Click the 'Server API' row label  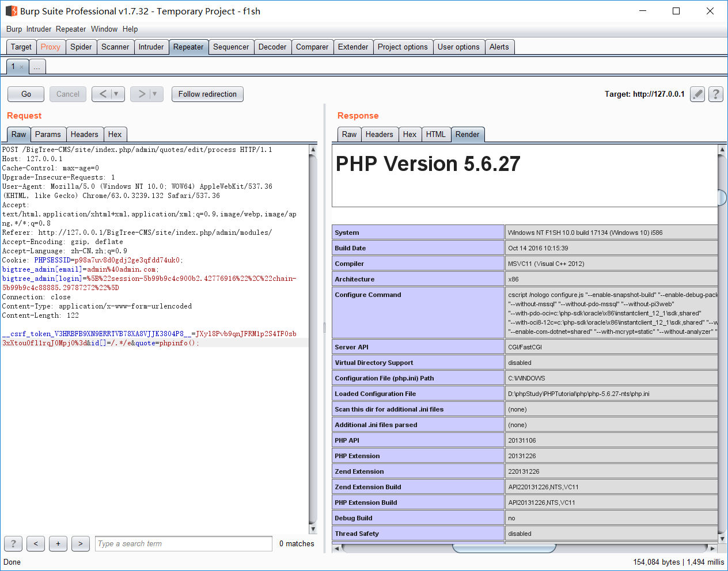click(352, 347)
